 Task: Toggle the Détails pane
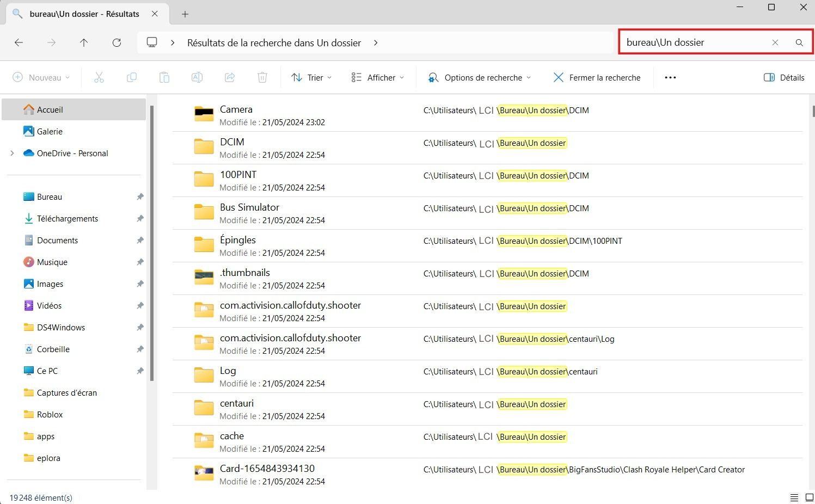click(784, 77)
